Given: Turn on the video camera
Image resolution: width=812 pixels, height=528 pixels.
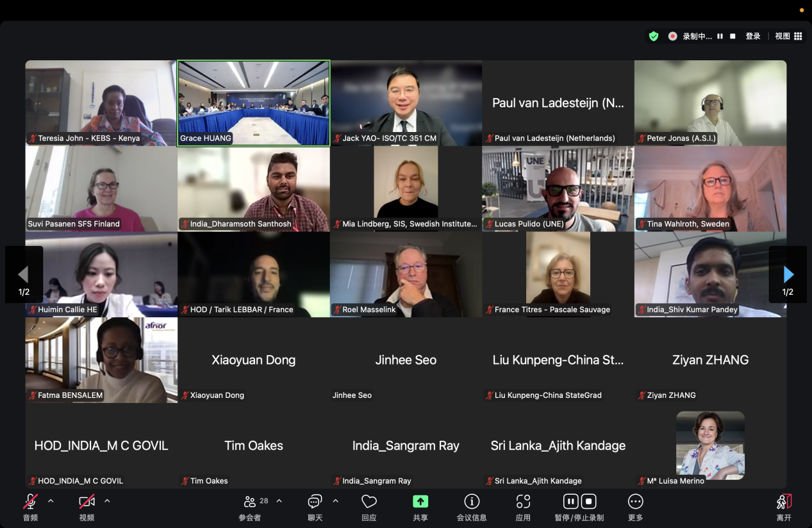Looking at the screenshot, I should pos(87,502).
